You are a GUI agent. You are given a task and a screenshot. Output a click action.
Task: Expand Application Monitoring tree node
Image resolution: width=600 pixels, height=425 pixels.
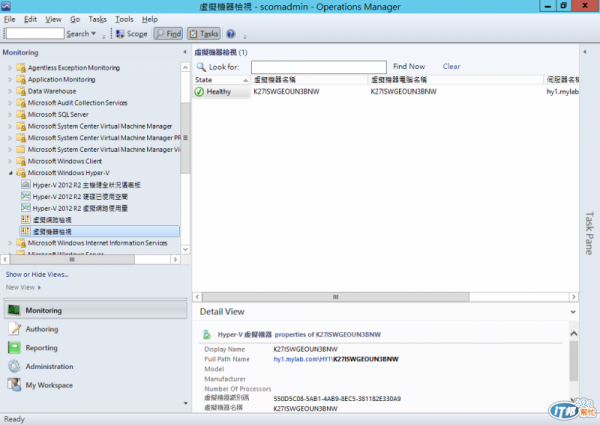pyautogui.click(x=10, y=80)
